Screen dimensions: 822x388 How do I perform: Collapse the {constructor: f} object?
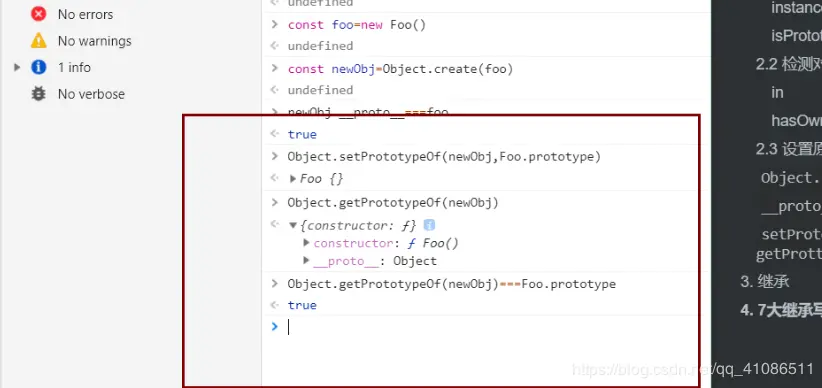(x=293, y=225)
